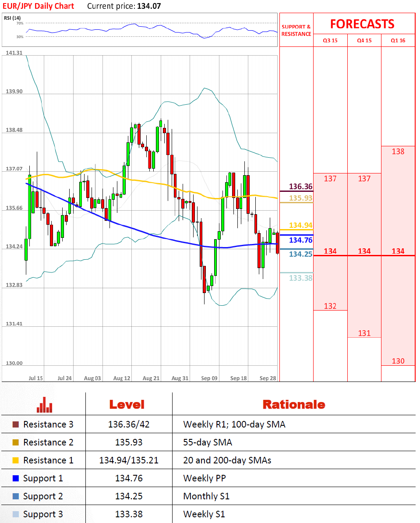Click the Resistance 1 row label
The width and height of the screenshot is (420, 523).
(48, 460)
